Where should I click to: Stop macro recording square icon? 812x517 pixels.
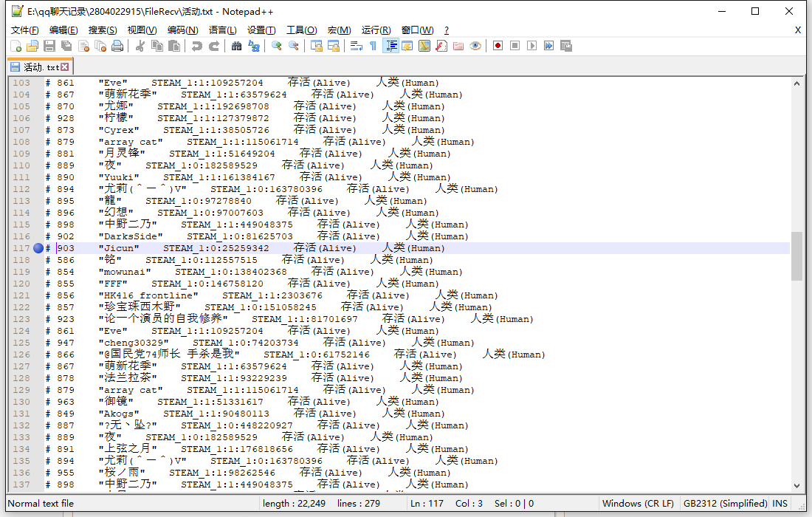click(x=515, y=46)
